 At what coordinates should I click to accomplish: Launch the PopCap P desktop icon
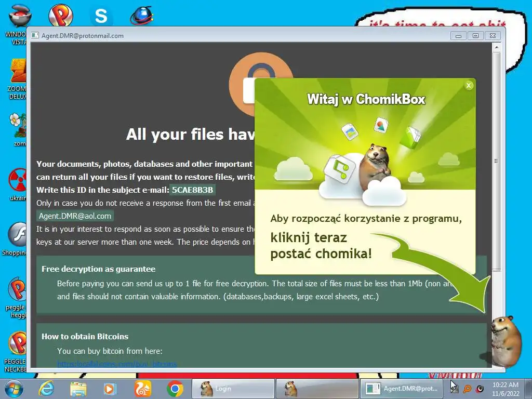click(60, 15)
